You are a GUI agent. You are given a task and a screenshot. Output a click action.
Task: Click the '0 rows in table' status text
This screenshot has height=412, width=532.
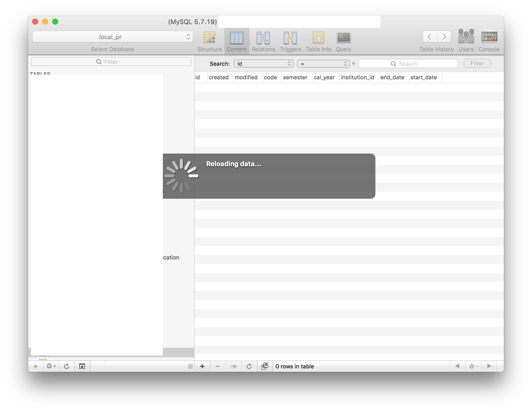coord(295,366)
